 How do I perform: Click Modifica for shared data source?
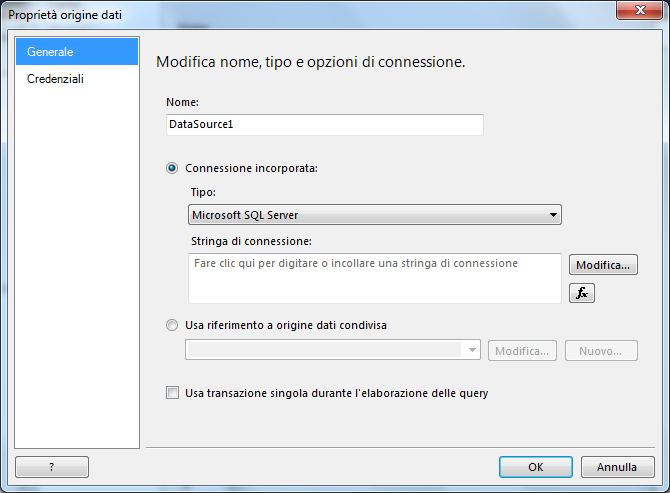[522, 351]
